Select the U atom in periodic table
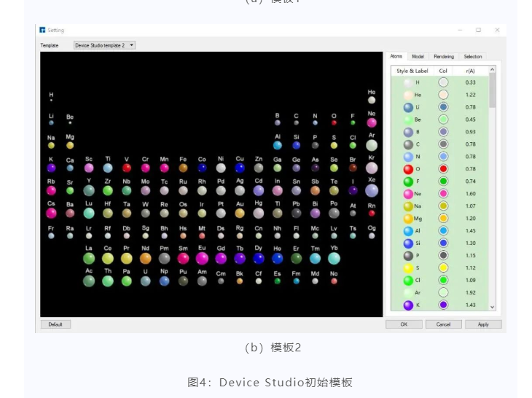Image resolution: width=532 pixels, height=398 pixels. point(146,281)
